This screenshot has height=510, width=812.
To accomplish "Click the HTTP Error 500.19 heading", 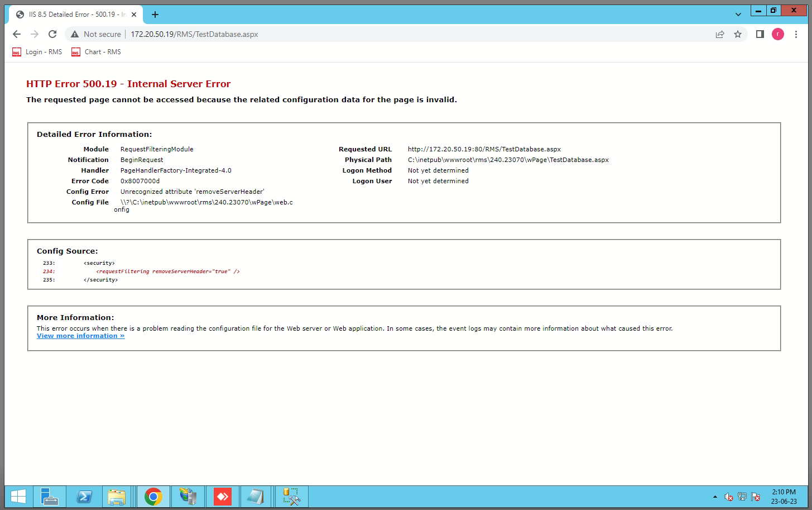I will click(x=128, y=84).
